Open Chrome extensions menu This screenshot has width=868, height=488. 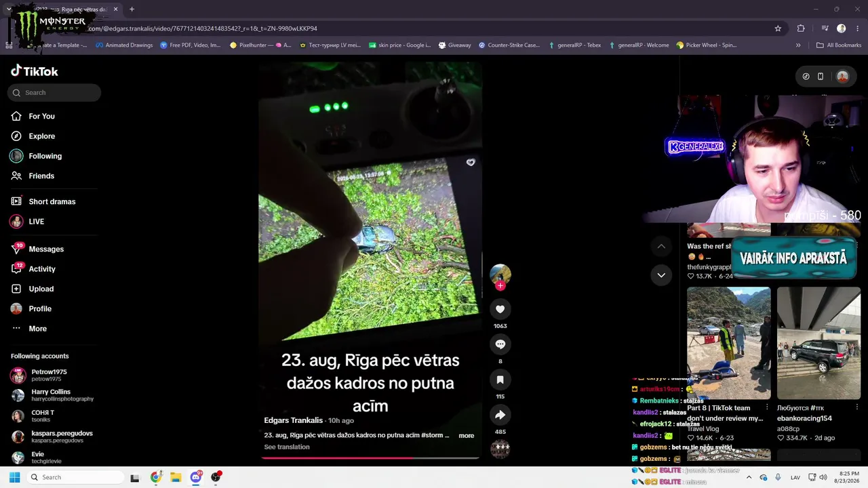click(801, 28)
